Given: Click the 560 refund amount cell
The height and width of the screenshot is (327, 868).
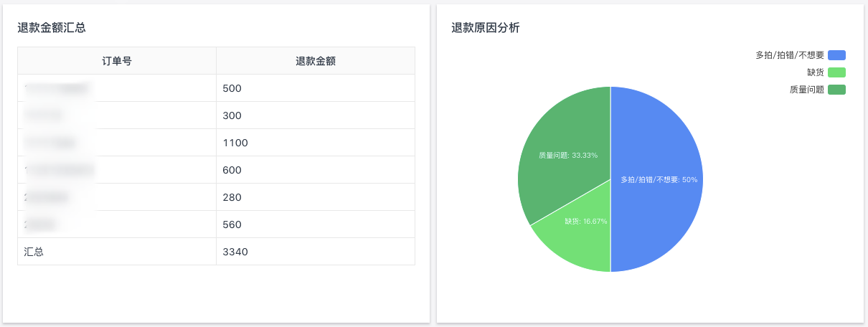Looking at the screenshot, I should (316, 224).
